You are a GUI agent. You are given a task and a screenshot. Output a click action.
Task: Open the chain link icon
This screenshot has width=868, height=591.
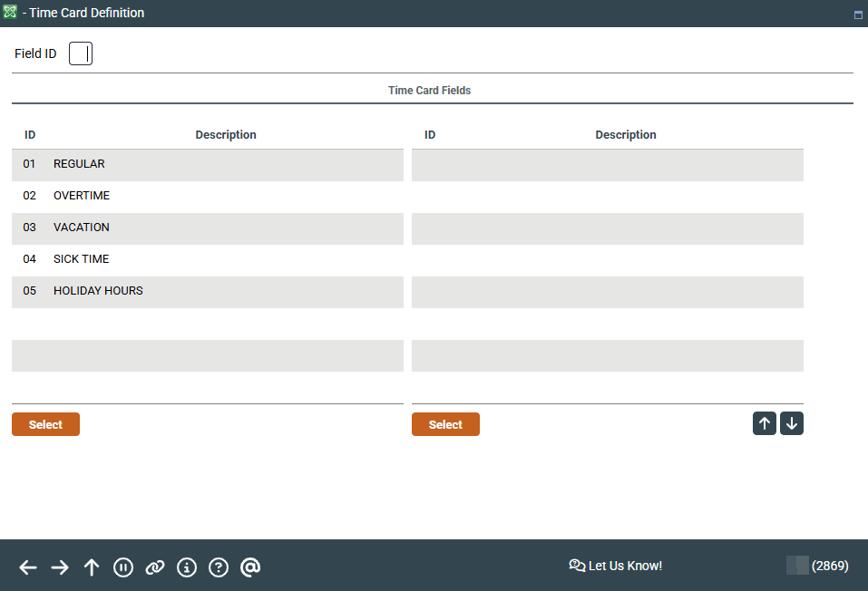coord(155,567)
